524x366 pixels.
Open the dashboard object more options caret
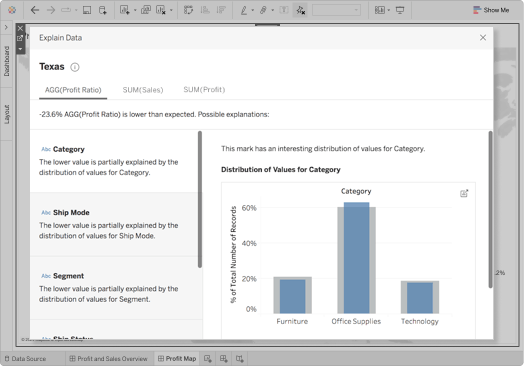20,49
